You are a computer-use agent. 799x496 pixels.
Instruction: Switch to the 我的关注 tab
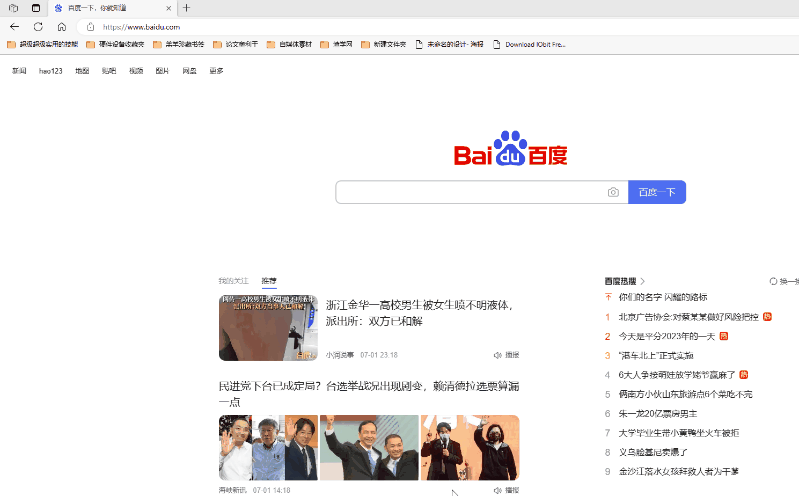[x=233, y=281]
